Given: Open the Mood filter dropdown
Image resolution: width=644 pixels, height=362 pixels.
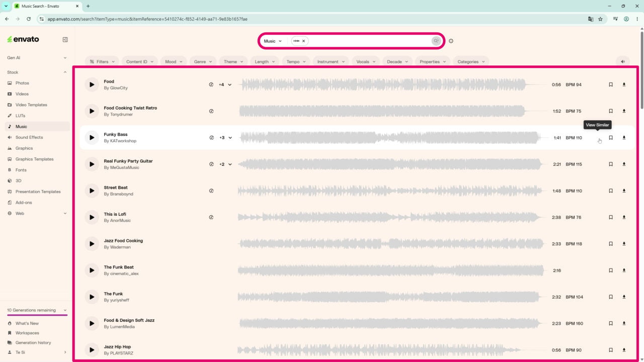Looking at the screenshot, I should coord(174,61).
